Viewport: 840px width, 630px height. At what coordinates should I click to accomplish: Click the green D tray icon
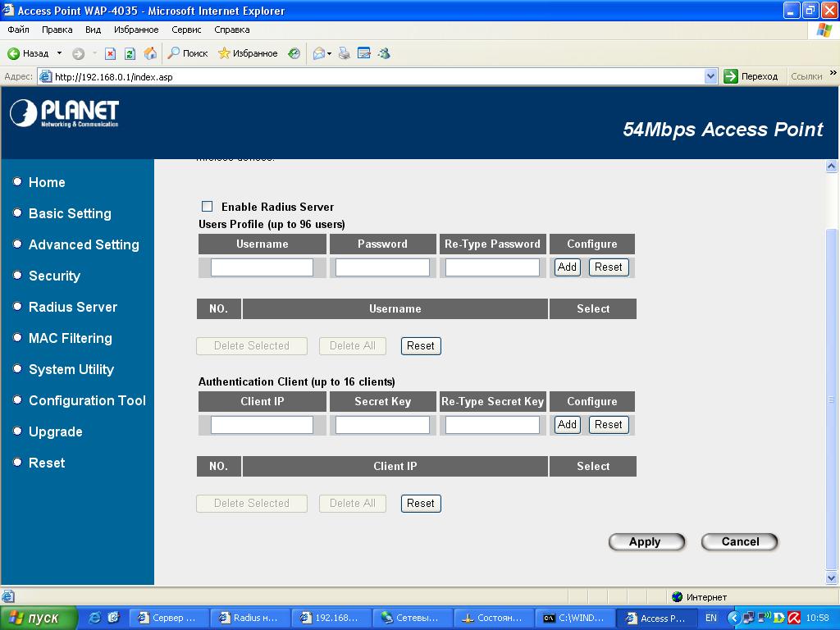coord(779,618)
